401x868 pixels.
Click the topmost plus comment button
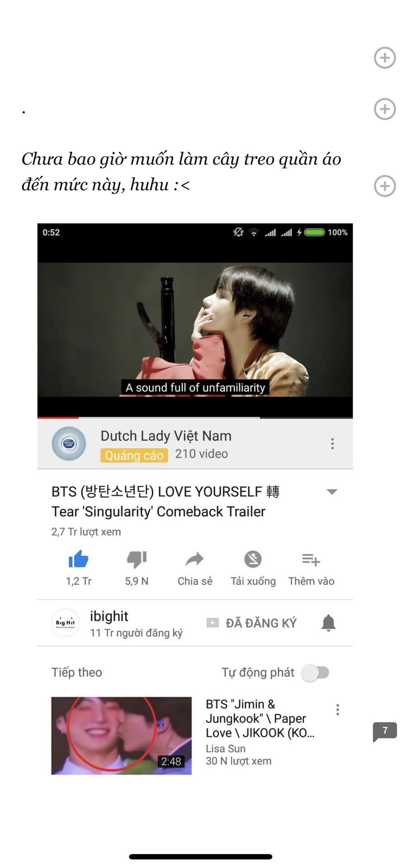click(x=385, y=57)
